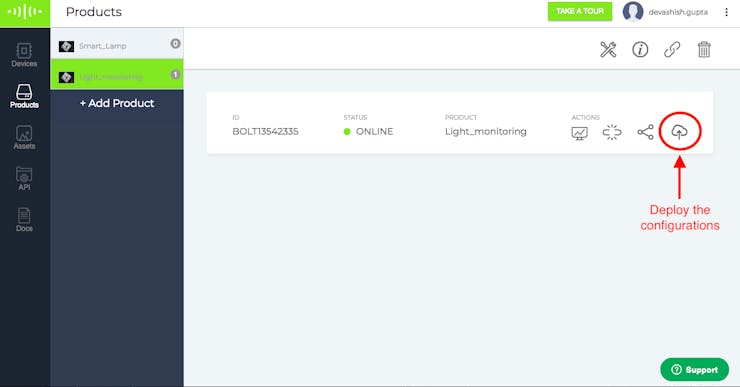Open the Assets section in sidebar

(24, 137)
